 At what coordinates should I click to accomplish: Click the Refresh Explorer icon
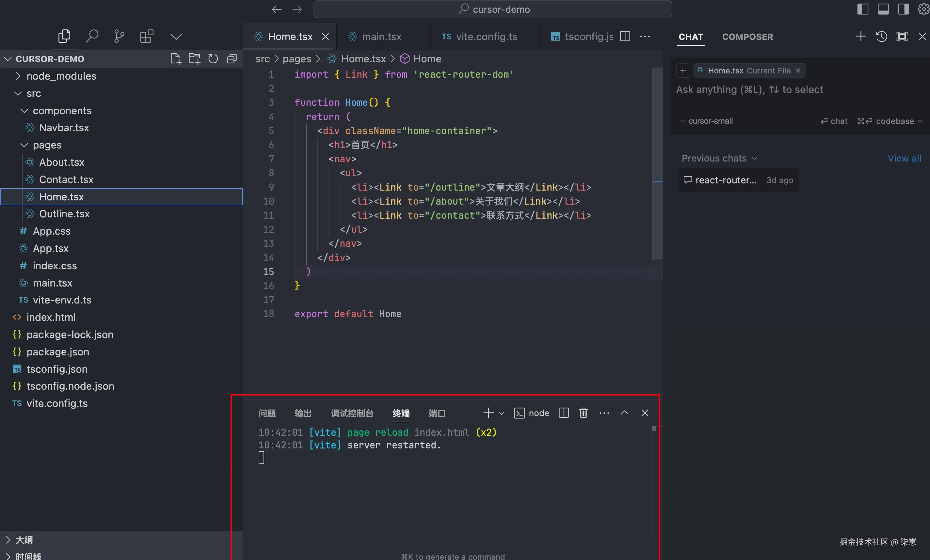coord(213,59)
